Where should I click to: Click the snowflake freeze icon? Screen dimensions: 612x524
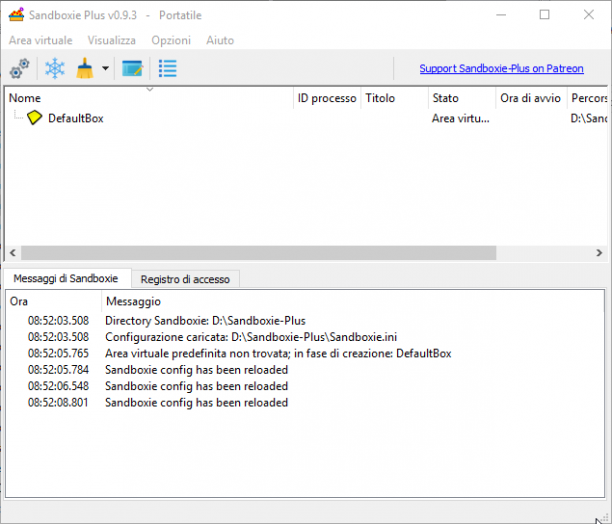(55, 68)
